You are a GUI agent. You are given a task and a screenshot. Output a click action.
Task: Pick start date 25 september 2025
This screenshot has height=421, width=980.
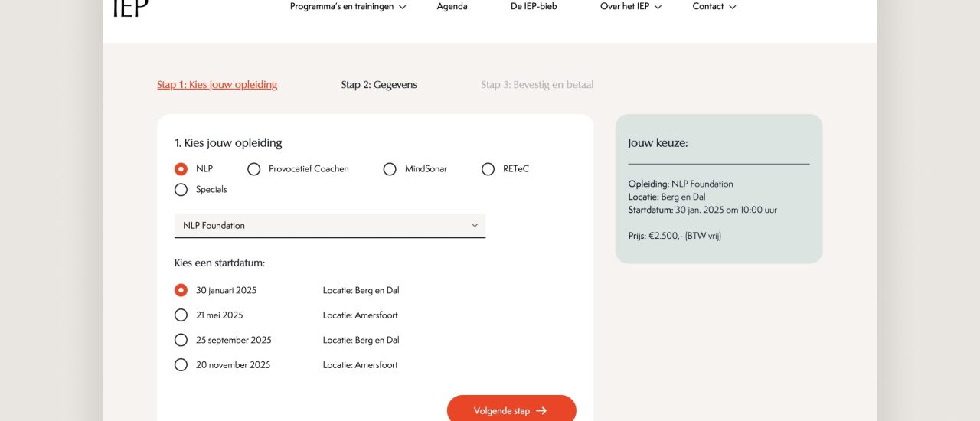181,340
